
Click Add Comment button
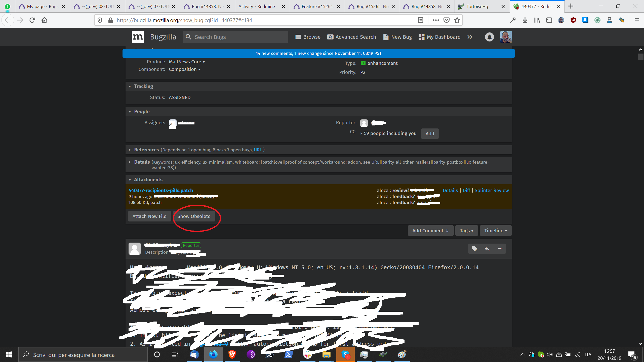[x=430, y=231]
